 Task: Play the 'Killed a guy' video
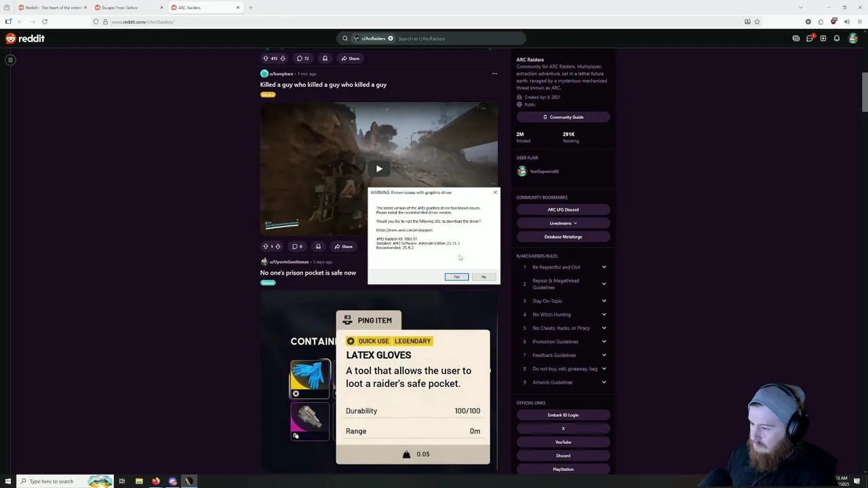click(379, 169)
